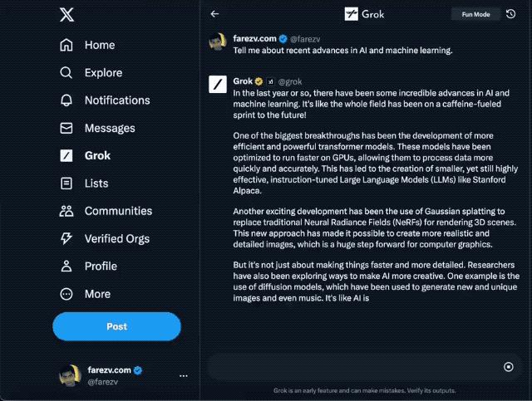This screenshot has height=401, width=532.
Task: Click the X logo icon
Action: [x=67, y=14]
